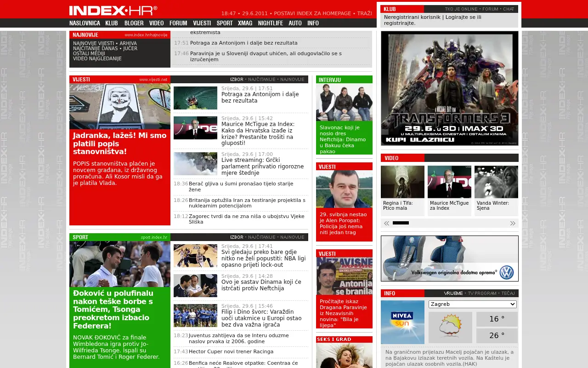Click POSTAVI INDEX ZA HOMEPAGE link
588x368 pixels.
(312, 13)
